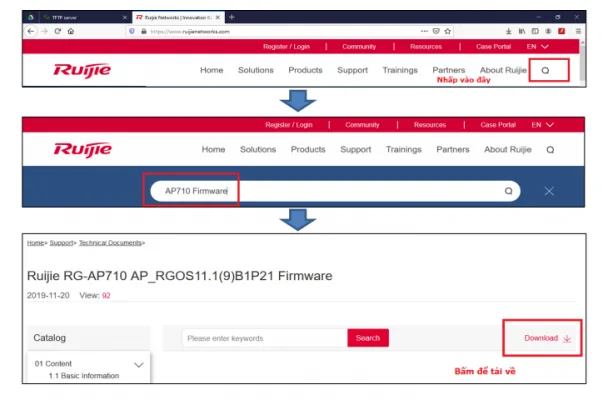Open Resources link in the browser window

(x=426, y=47)
